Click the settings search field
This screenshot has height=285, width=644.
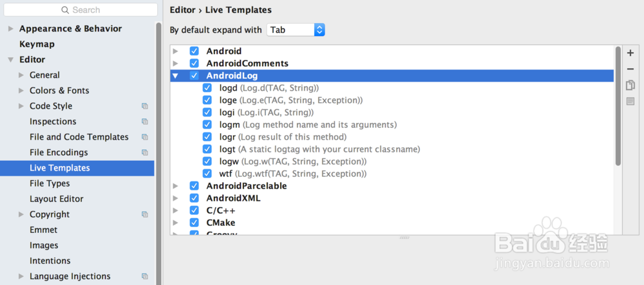click(x=80, y=10)
